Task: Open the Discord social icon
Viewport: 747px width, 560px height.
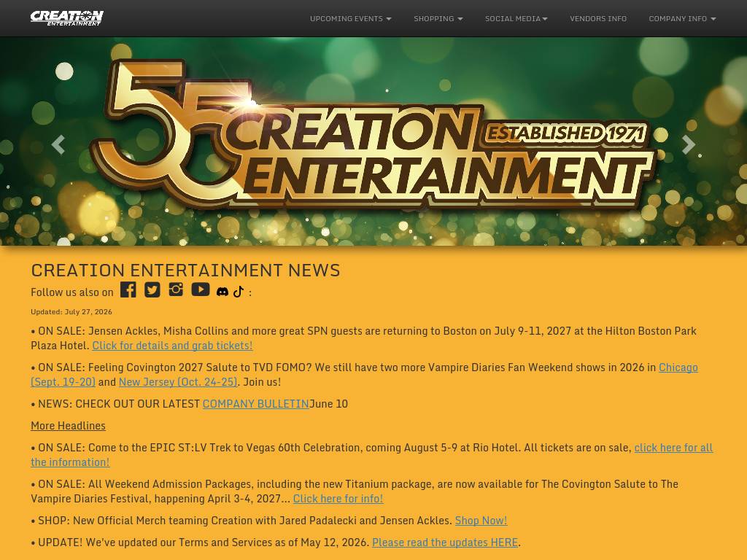Action: 222,292
